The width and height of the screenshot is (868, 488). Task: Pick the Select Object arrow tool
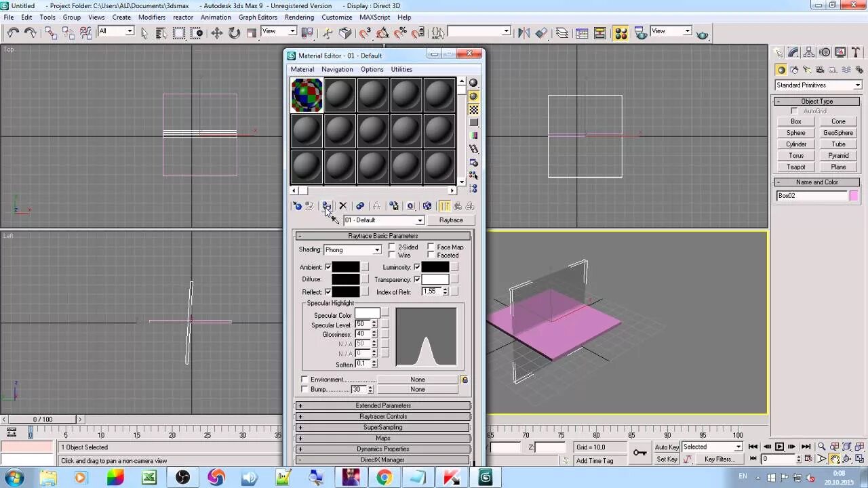pyautogui.click(x=144, y=33)
